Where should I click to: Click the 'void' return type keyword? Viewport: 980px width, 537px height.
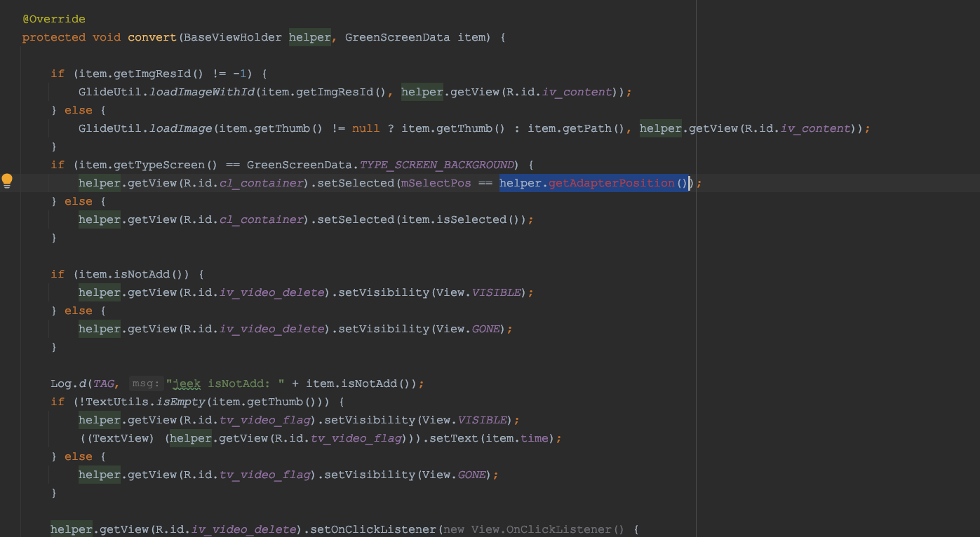[107, 37]
